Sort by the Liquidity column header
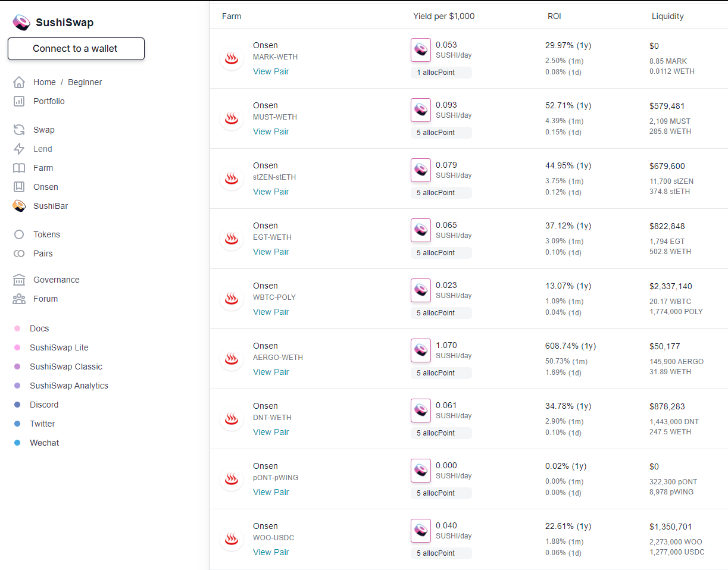Viewport: 728px width, 570px height. 668,16
